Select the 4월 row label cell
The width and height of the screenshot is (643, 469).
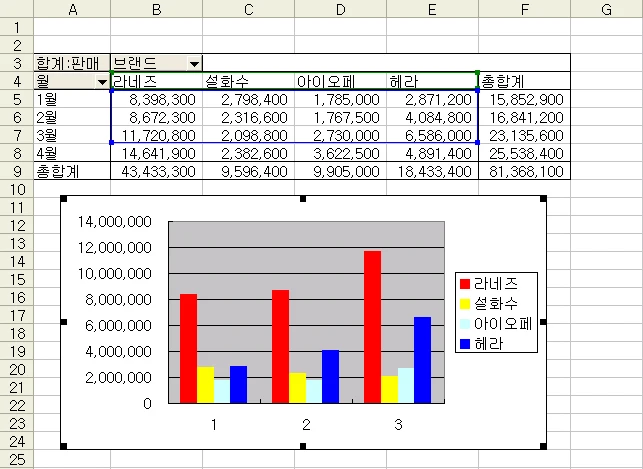pyautogui.click(x=72, y=153)
